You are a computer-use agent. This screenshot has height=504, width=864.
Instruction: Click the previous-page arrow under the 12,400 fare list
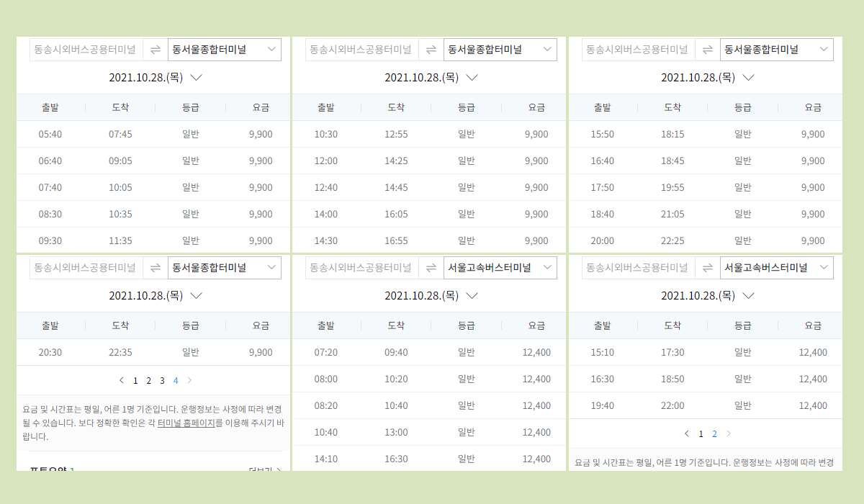(686, 433)
